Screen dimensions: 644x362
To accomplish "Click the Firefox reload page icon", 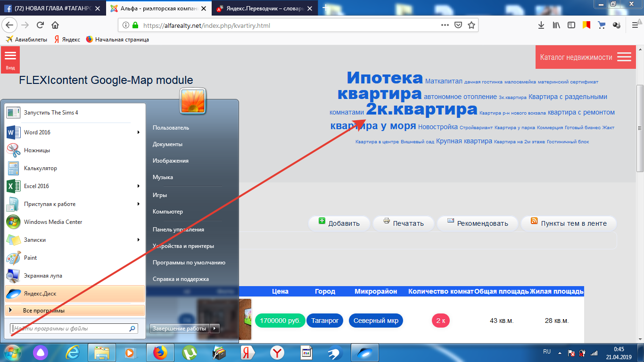I will [x=40, y=25].
